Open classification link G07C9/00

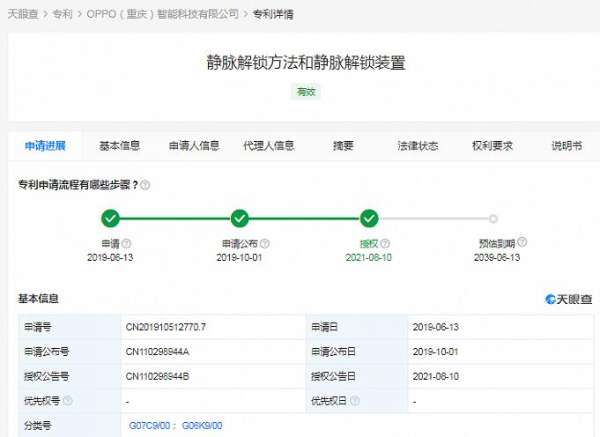[150, 426]
